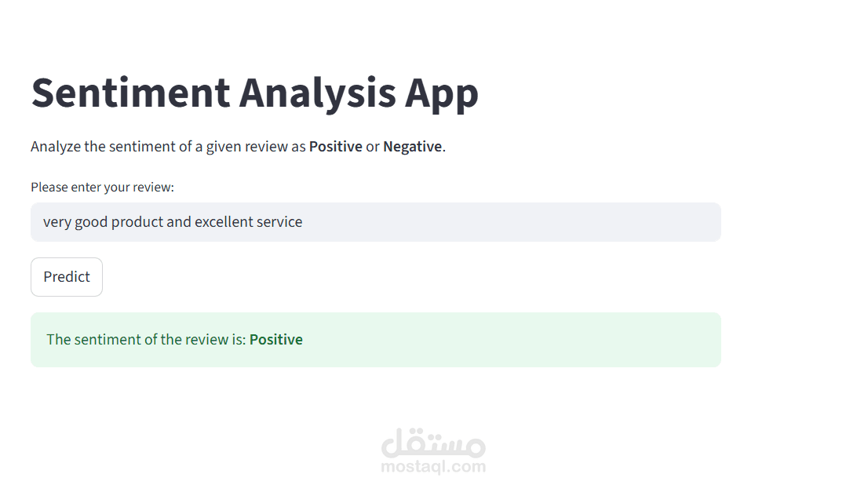This screenshot has height=485, width=868.
Task: Click the word "and" in the review input
Action: tap(179, 222)
